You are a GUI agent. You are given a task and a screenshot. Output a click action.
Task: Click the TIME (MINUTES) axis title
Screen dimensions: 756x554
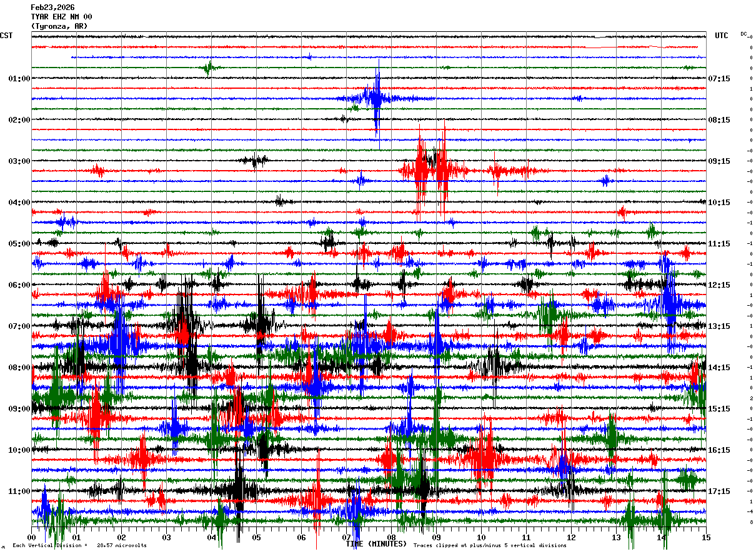pyautogui.click(x=376, y=544)
